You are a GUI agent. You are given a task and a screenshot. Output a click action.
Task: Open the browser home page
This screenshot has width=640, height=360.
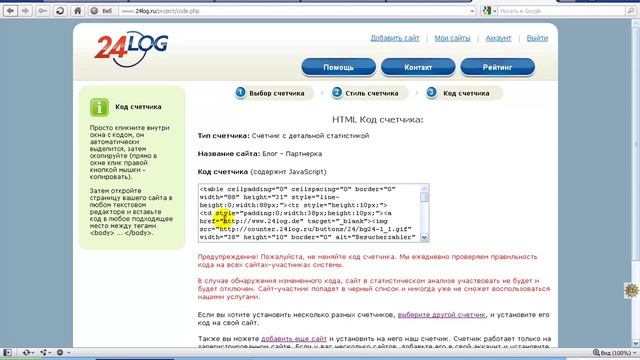pyautogui.click(x=78, y=11)
